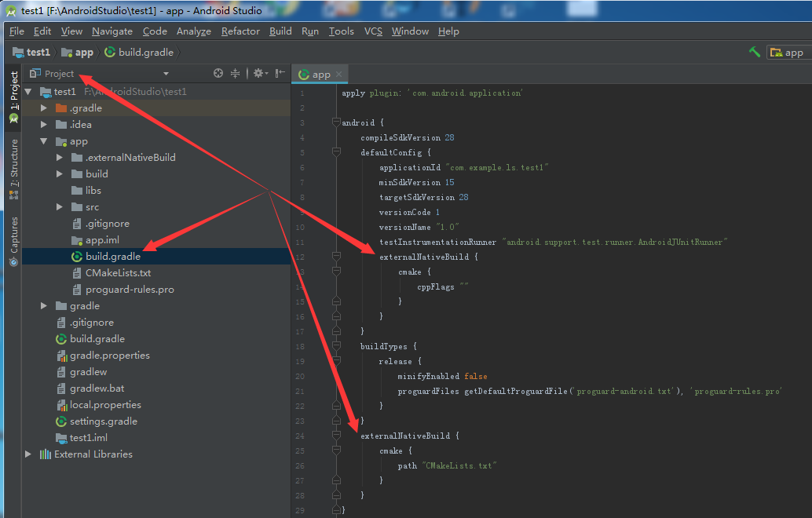
Task: Click the Scroll from Source target icon
Action: [x=218, y=74]
